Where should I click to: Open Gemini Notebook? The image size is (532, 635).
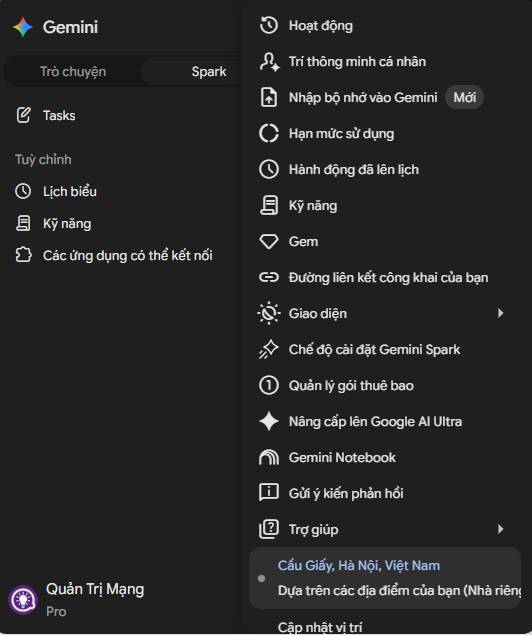(x=342, y=458)
